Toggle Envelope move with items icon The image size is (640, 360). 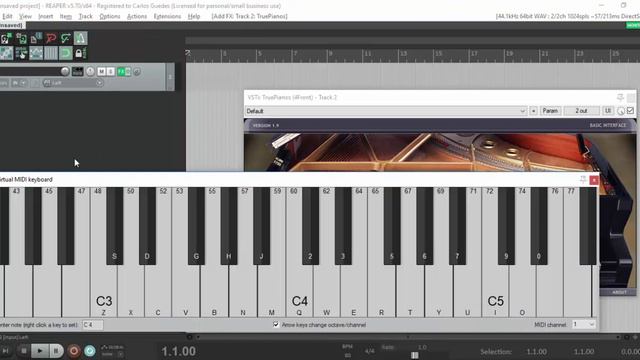pyautogui.click(x=36, y=53)
